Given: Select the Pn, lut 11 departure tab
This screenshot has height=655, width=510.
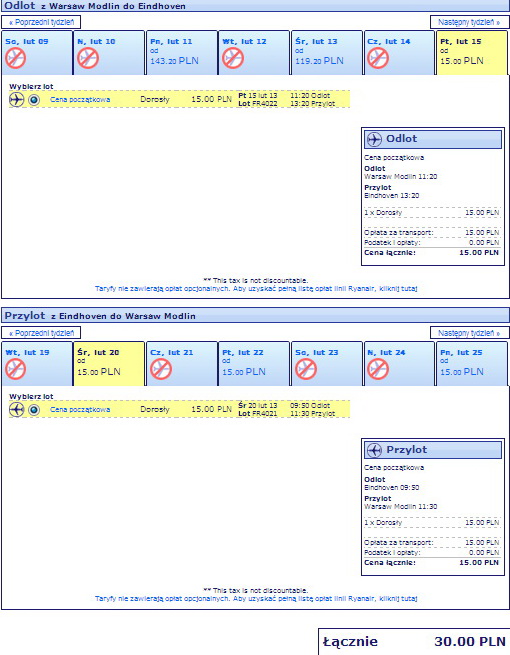Looking at the screenshot, I should pyautogui.click(x=182, y=53).
